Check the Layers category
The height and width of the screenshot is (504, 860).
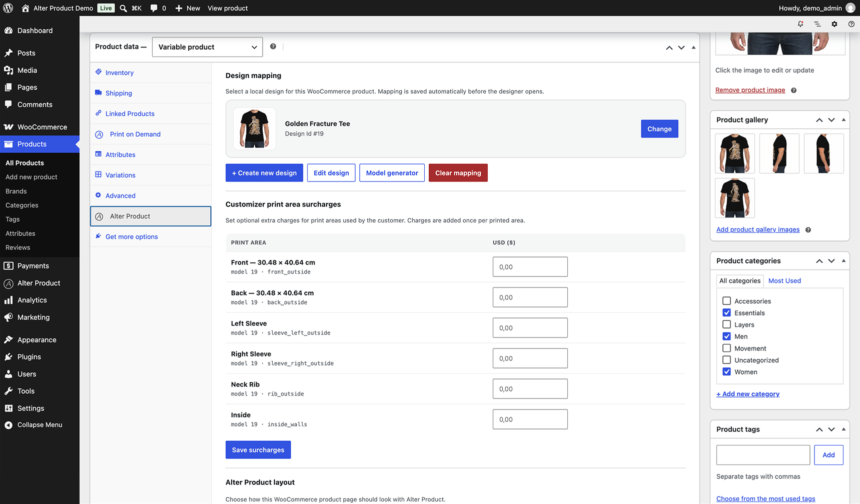click(x=727, y=324)
